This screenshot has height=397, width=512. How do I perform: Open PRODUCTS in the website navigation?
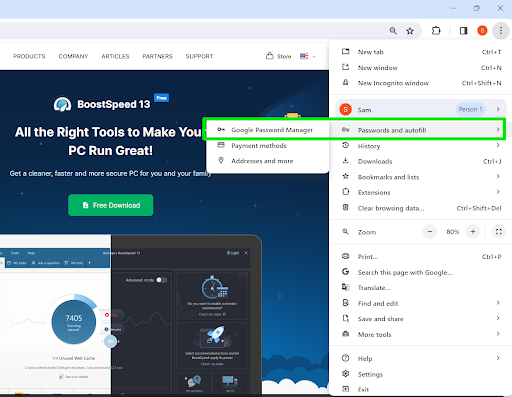click(x=29, y=56)
